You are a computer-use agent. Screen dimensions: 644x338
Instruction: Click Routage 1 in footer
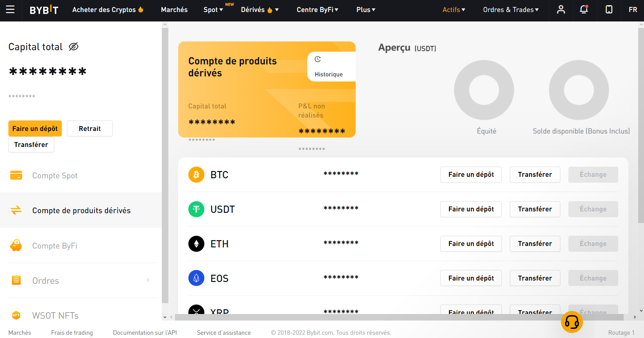pyautogui.click(x=621, y=333)
